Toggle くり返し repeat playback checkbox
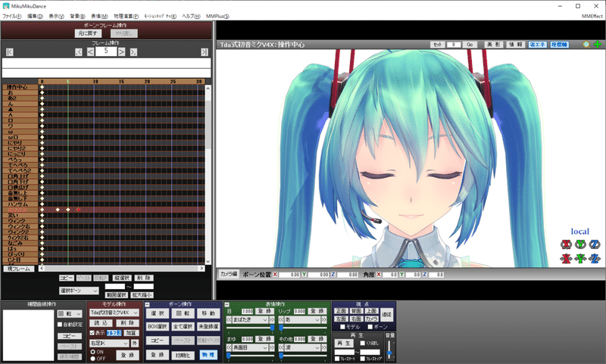The width and height of the screenshot is (606, 364). point(363,343)
